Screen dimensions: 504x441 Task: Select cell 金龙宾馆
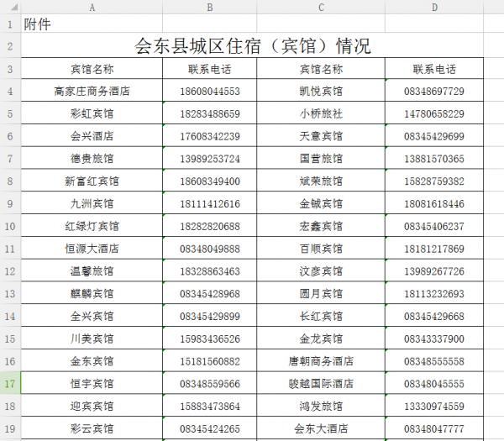pos(321,339)
